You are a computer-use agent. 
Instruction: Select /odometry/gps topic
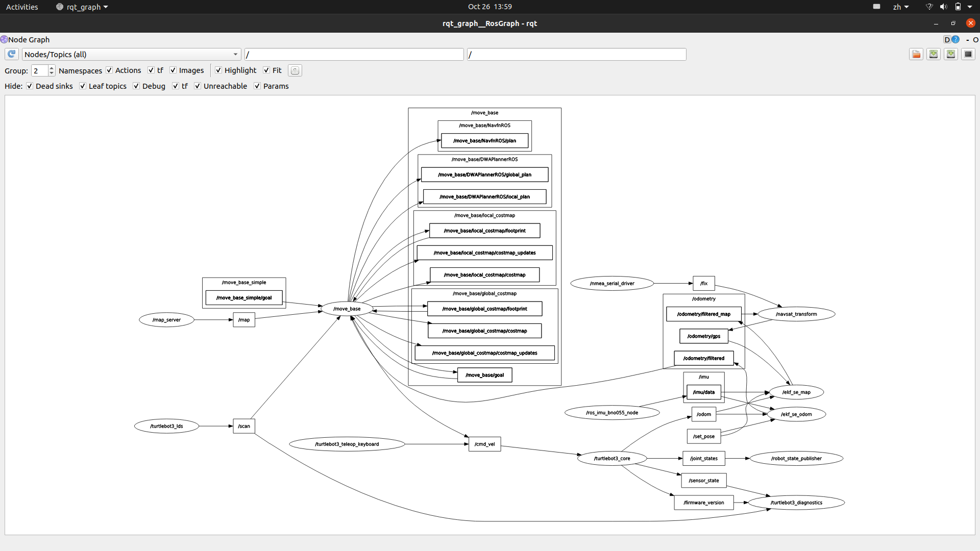(704, 336)
